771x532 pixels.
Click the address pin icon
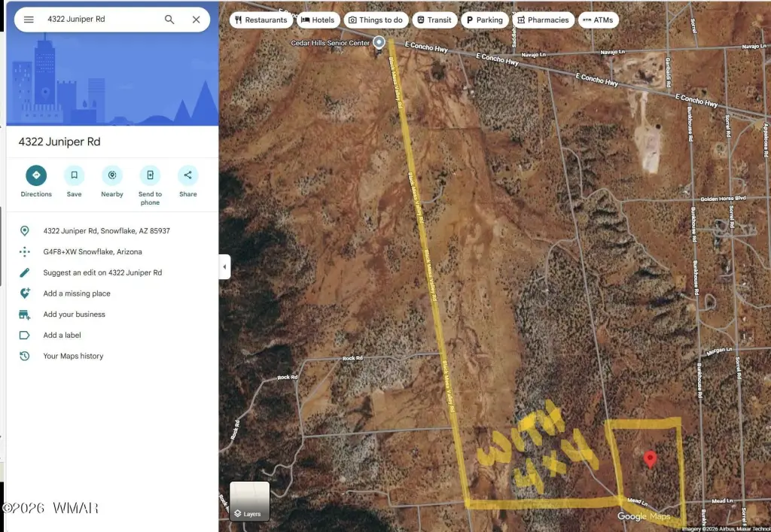pyautogui.click(x=24, y=231)
